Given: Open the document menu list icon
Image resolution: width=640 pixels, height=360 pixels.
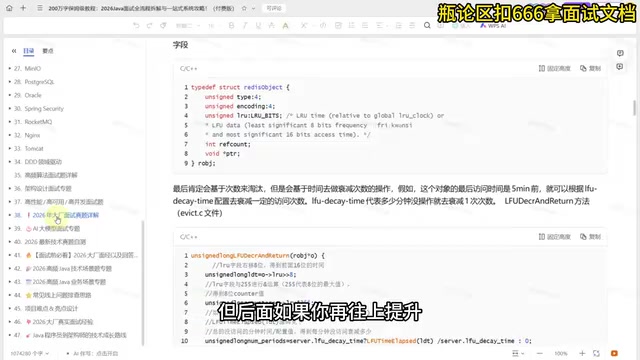Looking at the screenshot, I should 40,8.
